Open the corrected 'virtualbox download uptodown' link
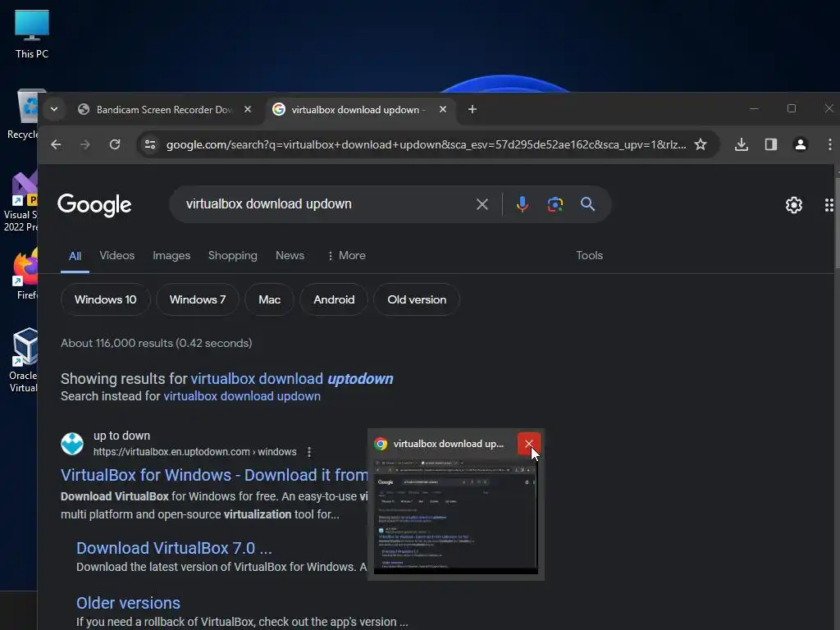840x630 pixels. tap(292, 379)
